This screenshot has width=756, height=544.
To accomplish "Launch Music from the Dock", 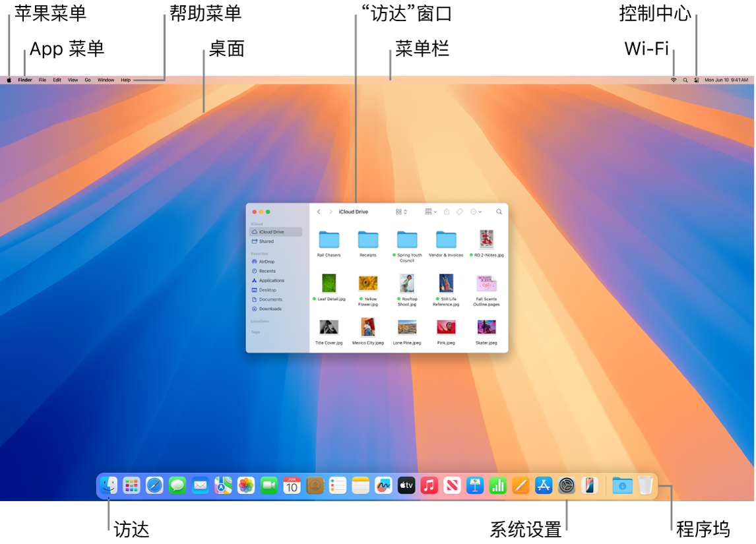I will pos(429,486).
